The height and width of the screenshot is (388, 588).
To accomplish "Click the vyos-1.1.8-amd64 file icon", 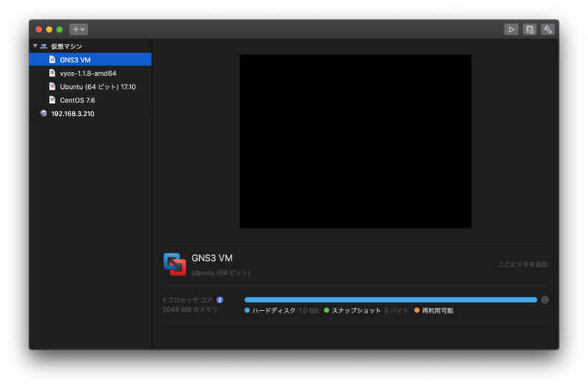I will (52, 73).
